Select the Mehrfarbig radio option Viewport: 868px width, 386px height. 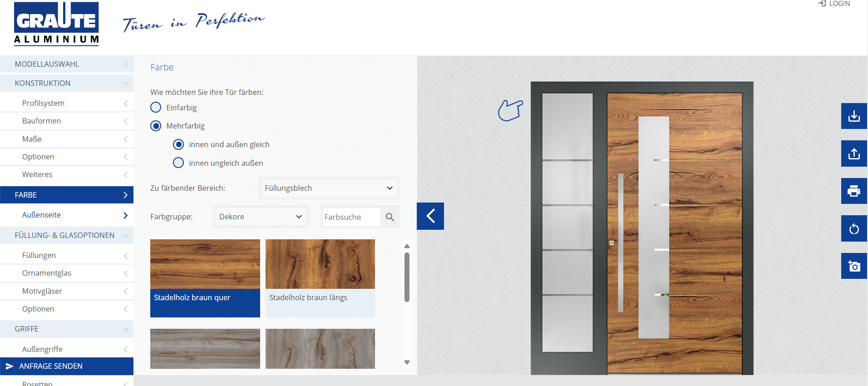pos(156,126)
